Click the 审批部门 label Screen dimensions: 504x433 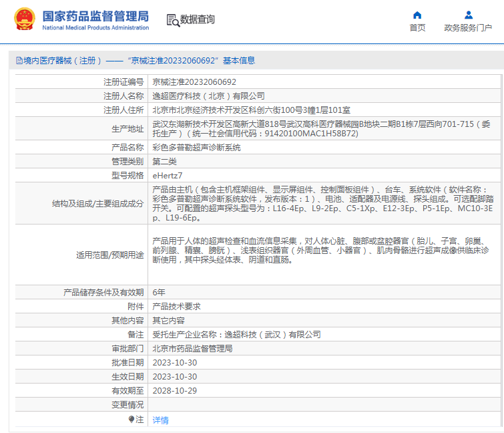click(x=128, y=348)
